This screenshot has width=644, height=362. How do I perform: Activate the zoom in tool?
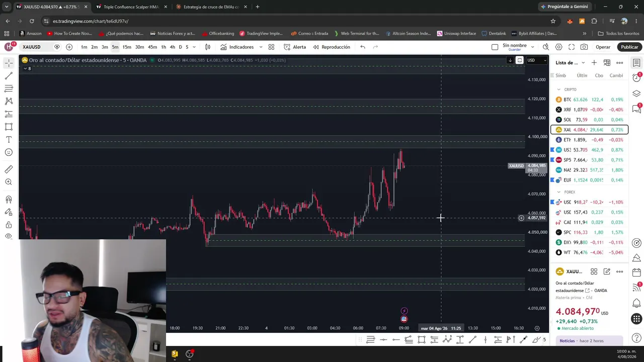[x=9, y=182]
